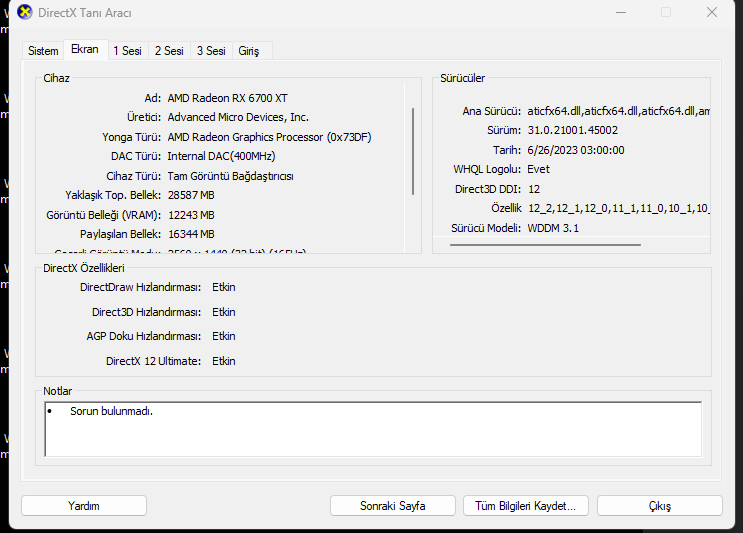This screenshot has height=533, width=743.
Task: Select the Ekran tab
Action: pos(85,49)
